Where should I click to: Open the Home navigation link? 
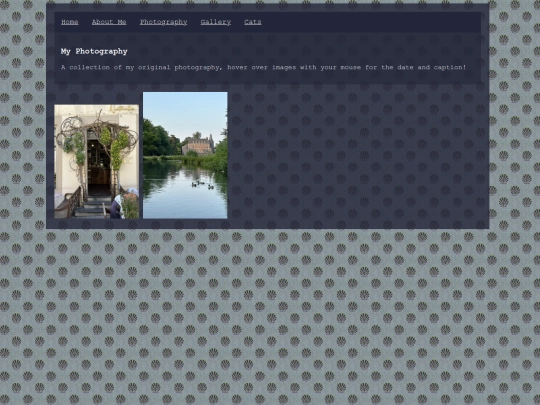(70, 22)
